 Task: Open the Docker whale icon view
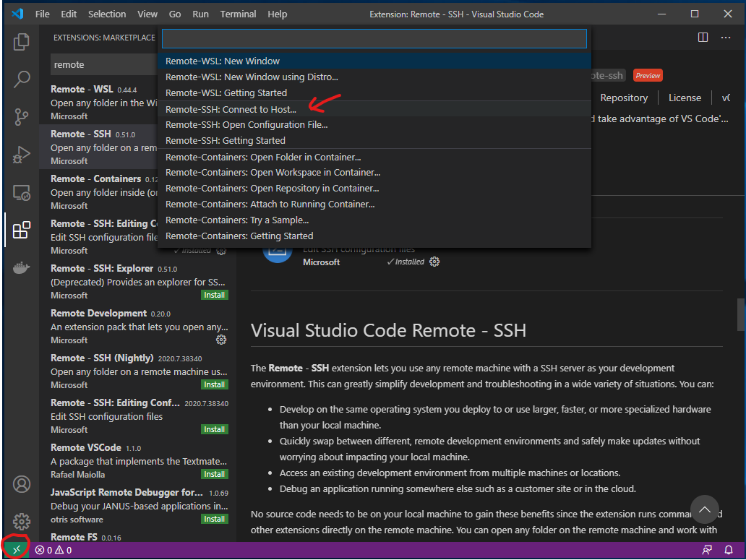[x=22, y=267]
